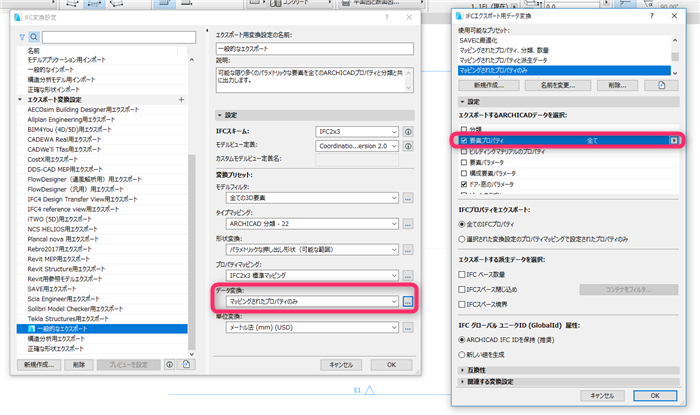Click the magnifier search icon in IFC変換設定
Viewport: 700px width, 415px height.
click(x=34, y=37)
